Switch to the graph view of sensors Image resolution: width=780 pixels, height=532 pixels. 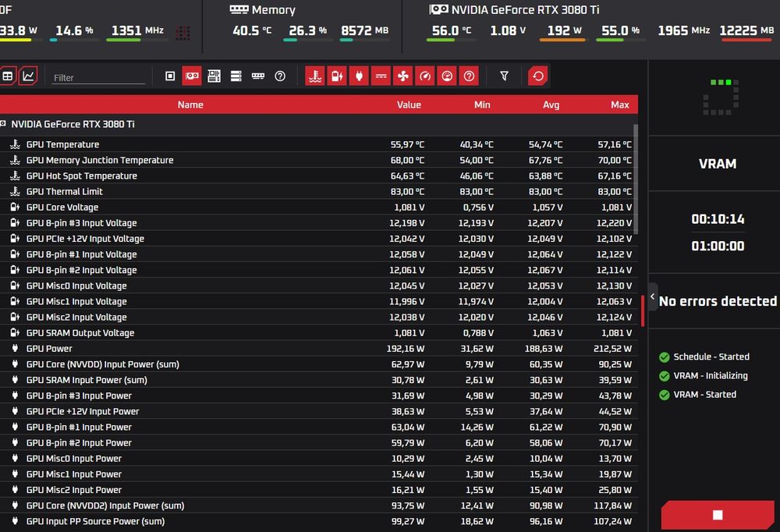[28, 76]
